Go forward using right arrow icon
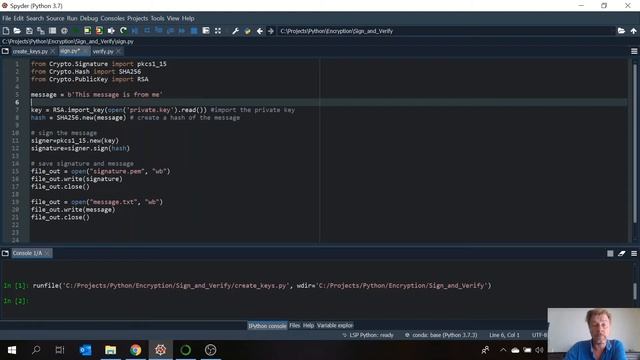This screenshot has height=360, width=640. pyautogui.click(x=271, y=31)
